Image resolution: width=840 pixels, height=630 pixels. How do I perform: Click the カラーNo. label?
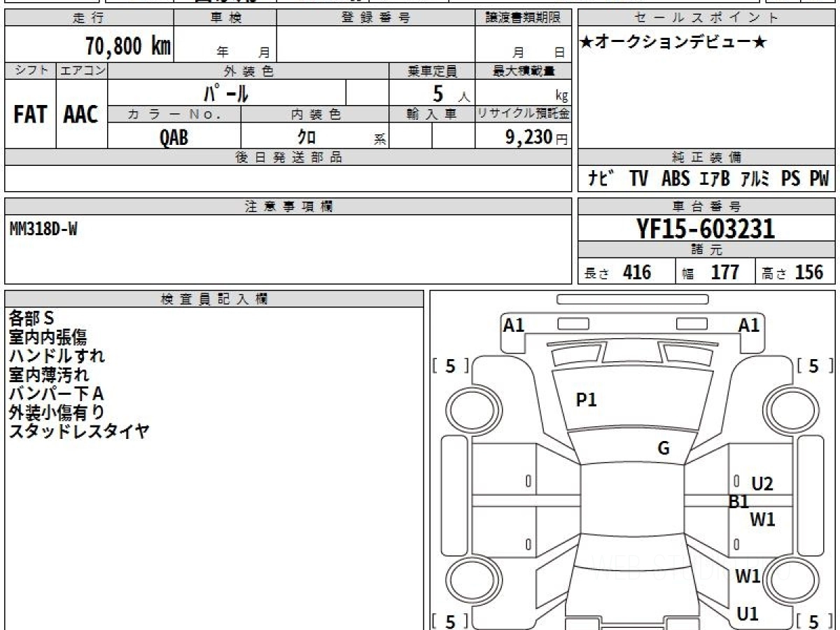click(x=174, y=114)
